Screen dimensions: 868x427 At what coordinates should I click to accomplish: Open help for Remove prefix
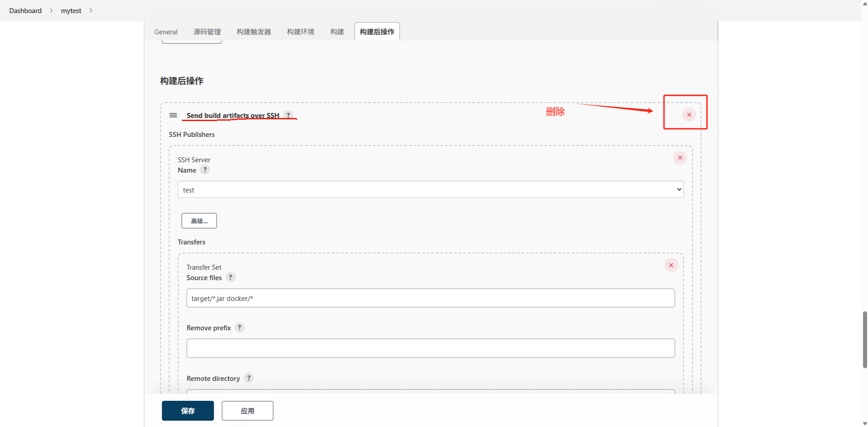(240, 328)
